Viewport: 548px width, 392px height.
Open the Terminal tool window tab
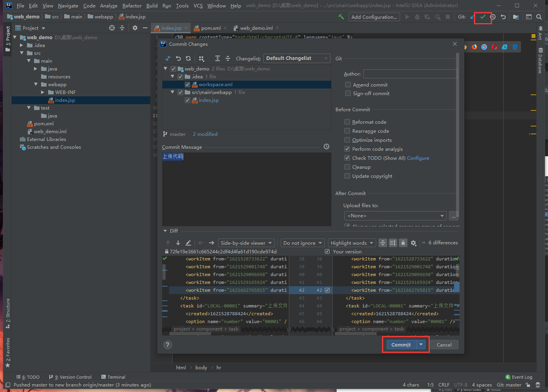113,377
